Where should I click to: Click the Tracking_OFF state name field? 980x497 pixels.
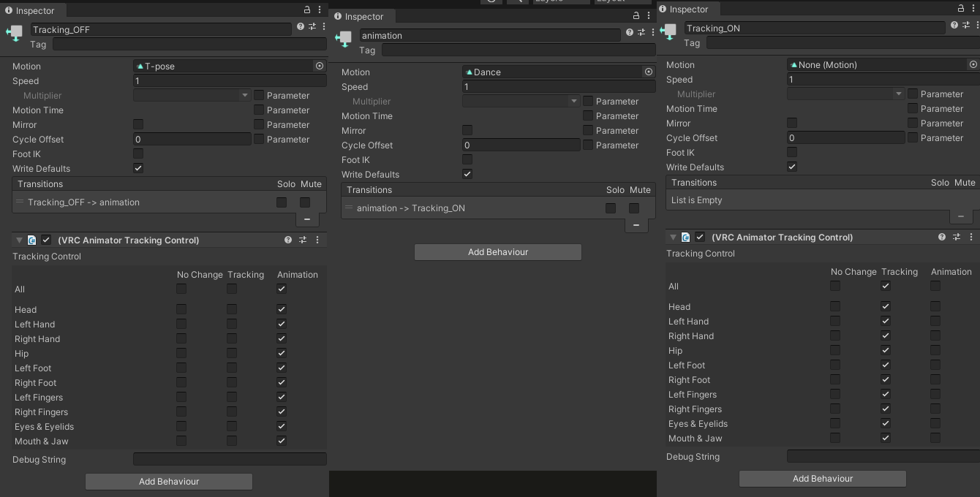click(x=161, y=29)
